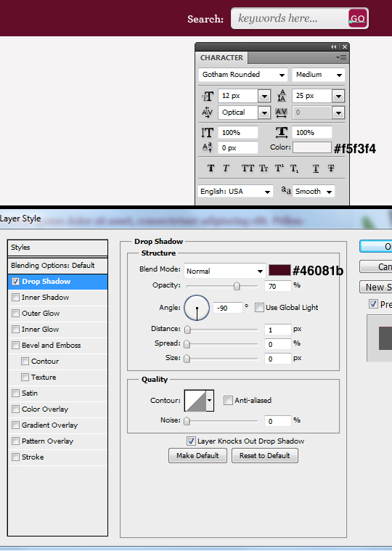
Task: Click the horizontal scale 100% field
Action: coord(312,132)
